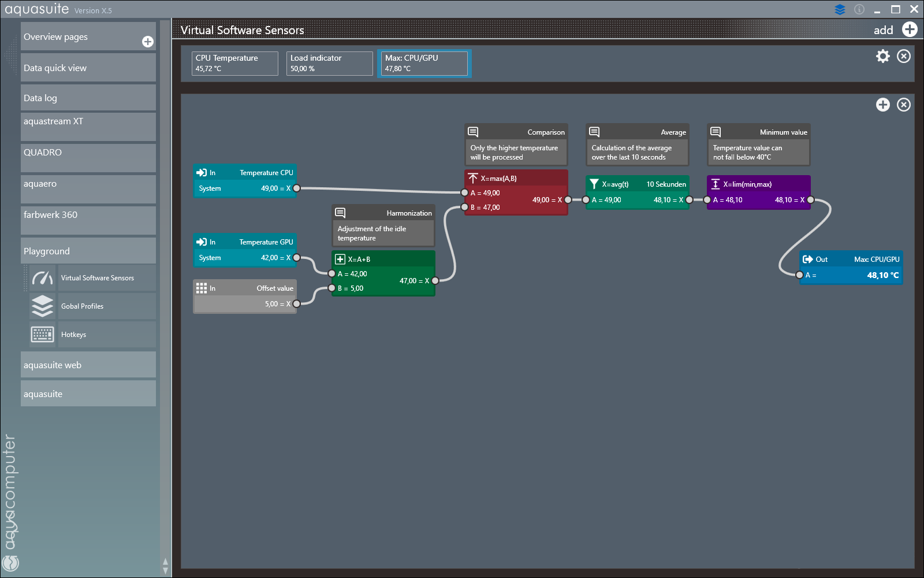
Task: Select the Max: CPU/GPU sensor tile
Action: tap(424, 64)
